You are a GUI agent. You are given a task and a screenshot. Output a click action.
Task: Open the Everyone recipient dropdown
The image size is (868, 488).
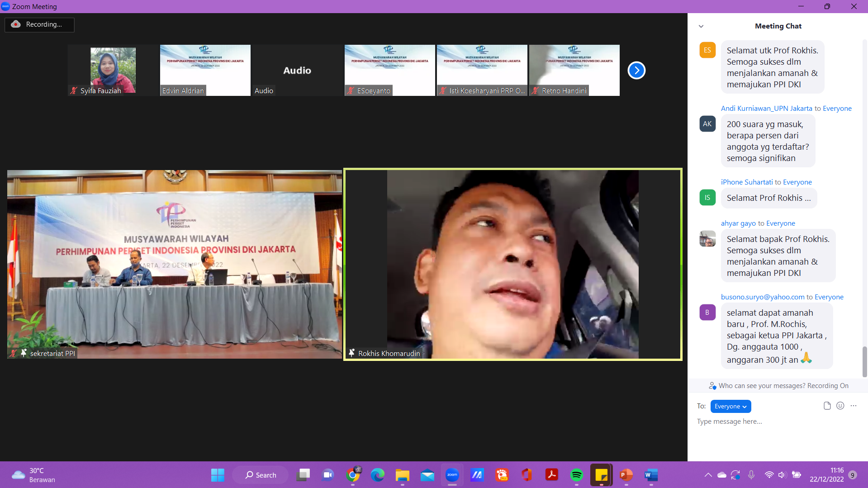(730, 406)
